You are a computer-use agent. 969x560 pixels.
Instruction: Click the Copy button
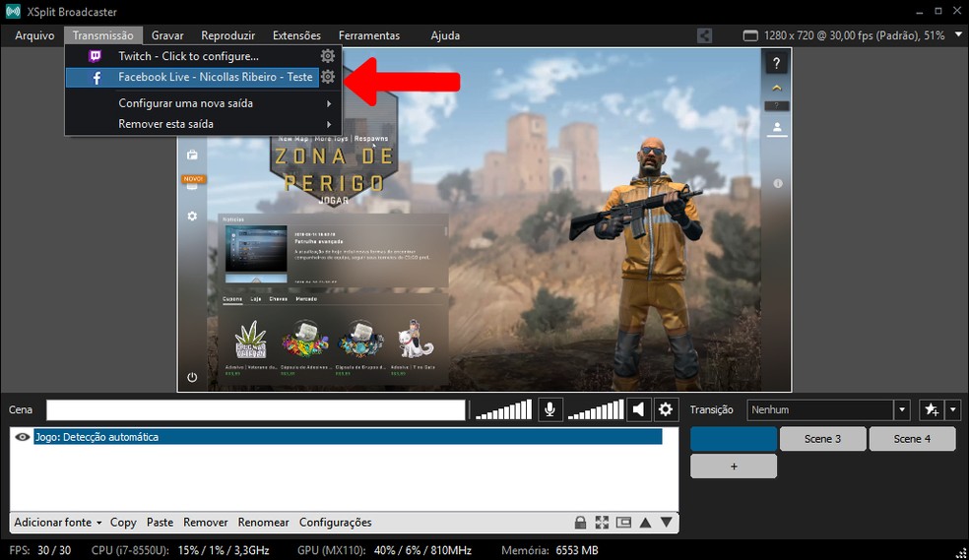tap(123, 523)
